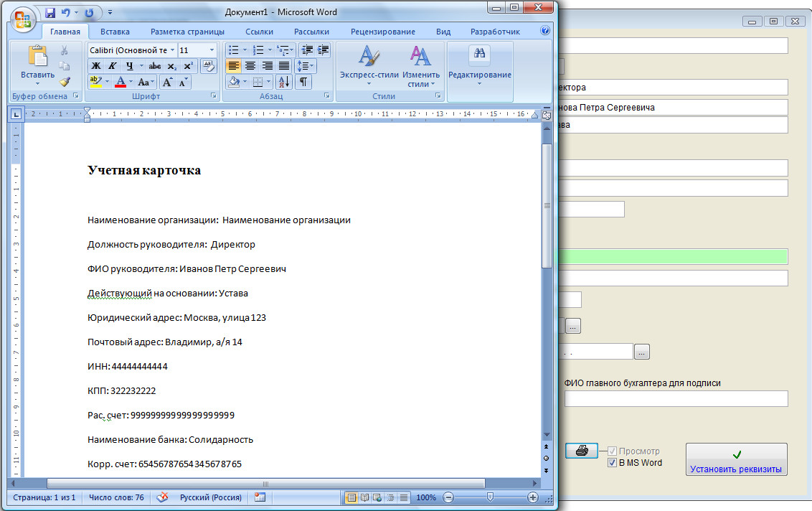
Task: Click the printer button in the requisites window
Action: click(582, 451)
